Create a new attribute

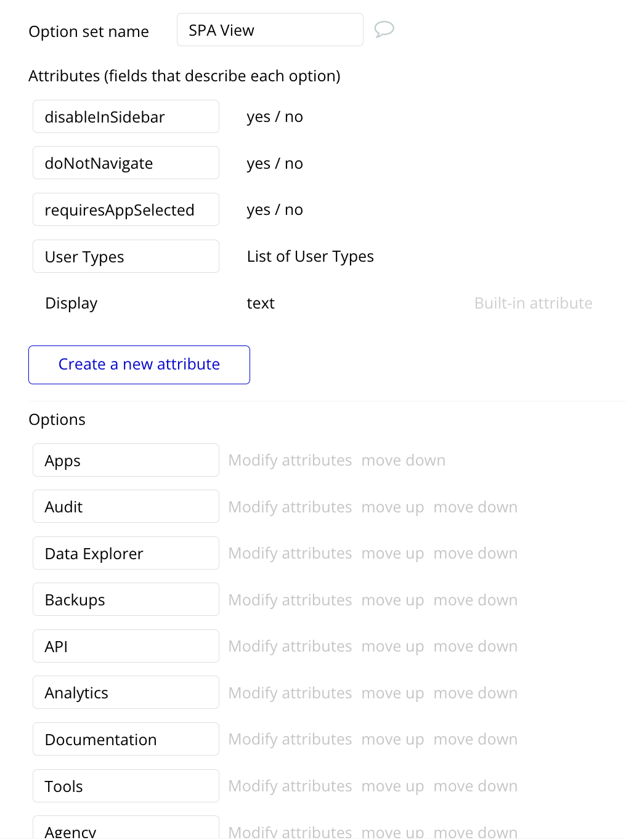coord(139,365)
